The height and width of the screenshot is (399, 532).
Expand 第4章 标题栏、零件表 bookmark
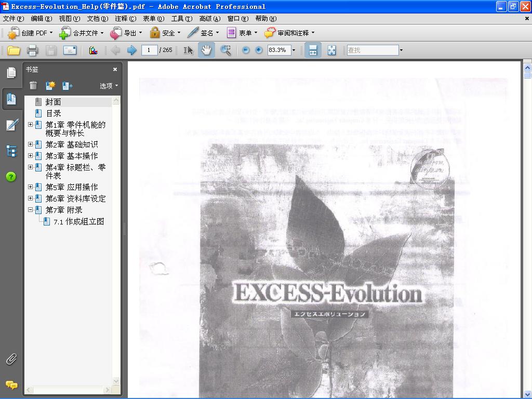point(30,167)
